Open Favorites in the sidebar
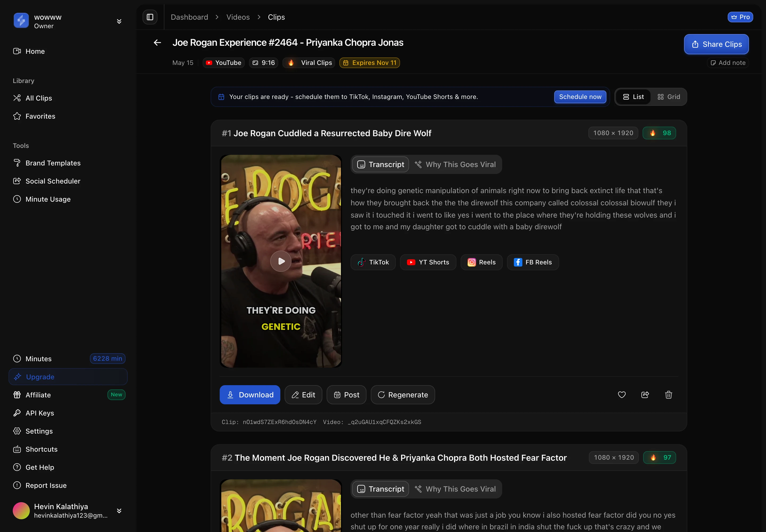This screenshot has width=766, height=532. click(68, 116)
